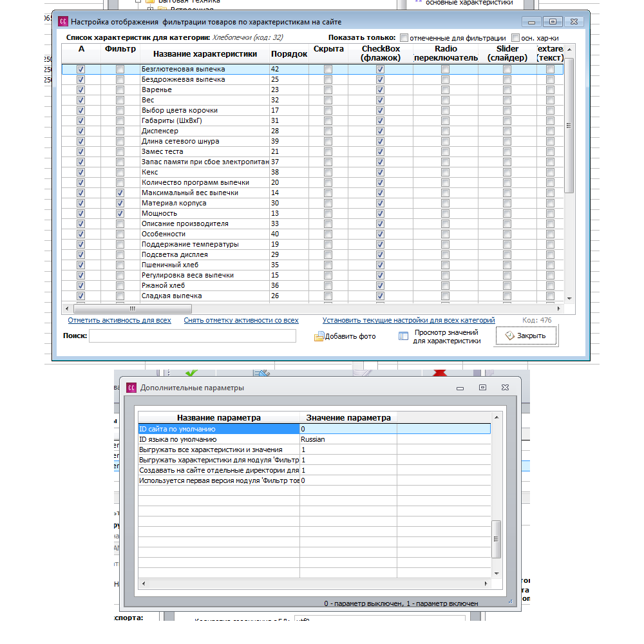This screenshot has height=644, width=644.
Task: Select 'Описание производителя' characteristic row
Action: [312, 223]
